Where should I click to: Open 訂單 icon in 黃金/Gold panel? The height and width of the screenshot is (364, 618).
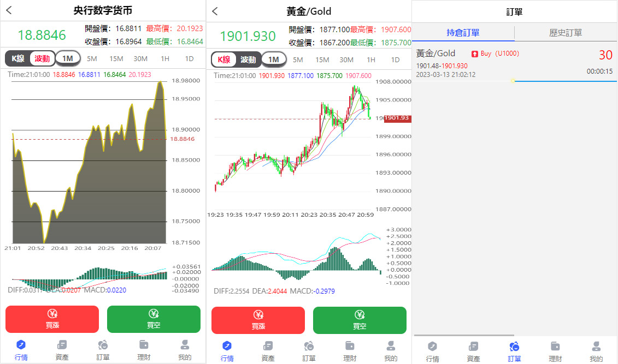309,346
